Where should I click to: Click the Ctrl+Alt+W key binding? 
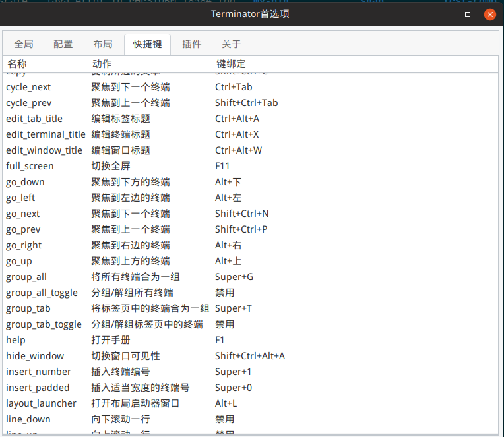pos(239,150)
